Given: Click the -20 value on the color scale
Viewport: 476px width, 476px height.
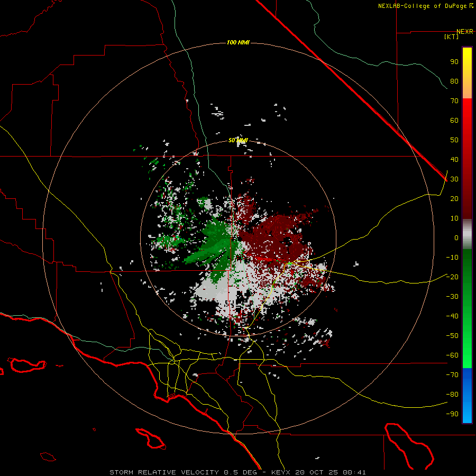Looking at the screenshot, I should (x=452, y=277).
